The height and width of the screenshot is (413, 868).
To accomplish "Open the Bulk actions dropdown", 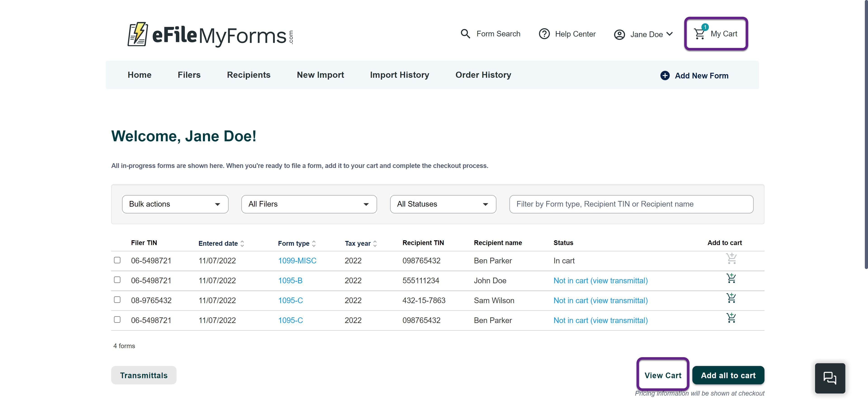I will point(175,204).
